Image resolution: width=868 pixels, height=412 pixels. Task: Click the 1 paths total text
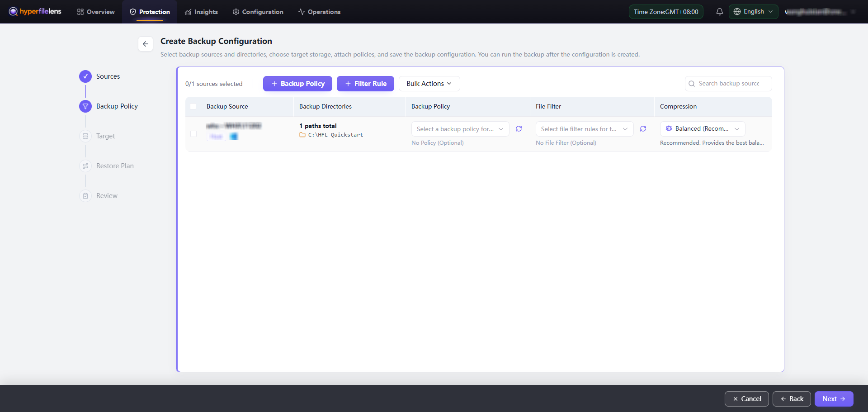coord(318,126)
